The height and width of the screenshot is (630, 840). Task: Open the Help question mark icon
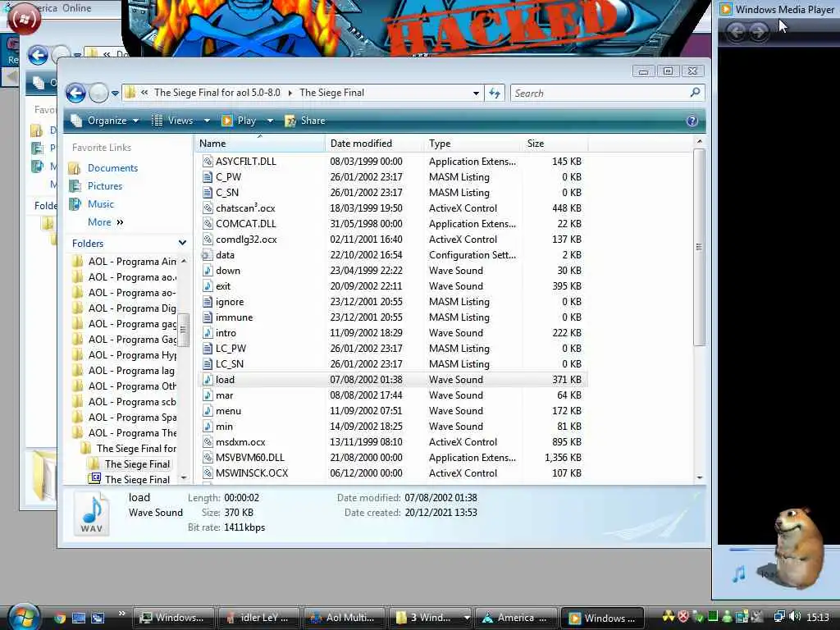tap(692, 121)
